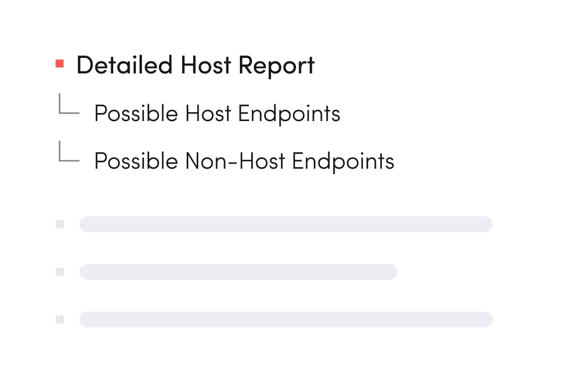The width and height of the screenshot is (588, 387).
Task: Click the word Non-Host in the sub-item
Action: (235, 161)
